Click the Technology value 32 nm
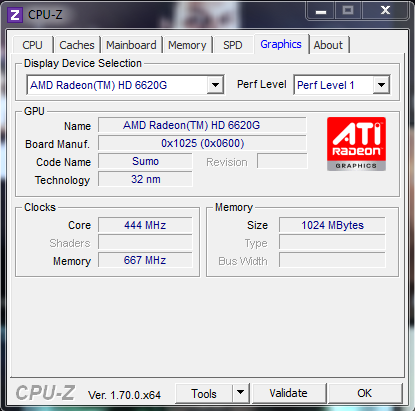 tap(145, 179)
